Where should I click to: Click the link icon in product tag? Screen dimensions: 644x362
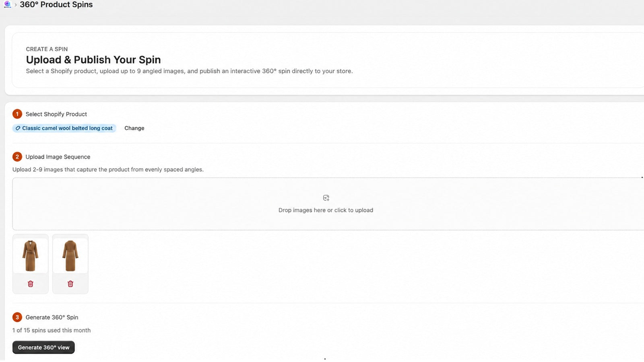coord(18,128)
